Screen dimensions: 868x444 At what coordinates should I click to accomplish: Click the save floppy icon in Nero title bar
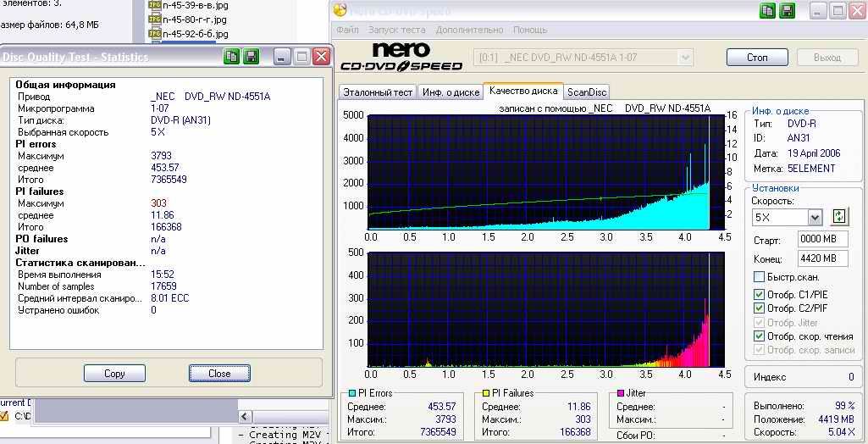[x=788, y=10]
